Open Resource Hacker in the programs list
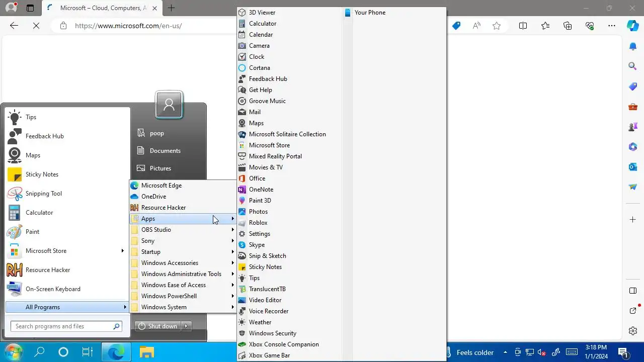644x362 pixels. pos(183,208)
